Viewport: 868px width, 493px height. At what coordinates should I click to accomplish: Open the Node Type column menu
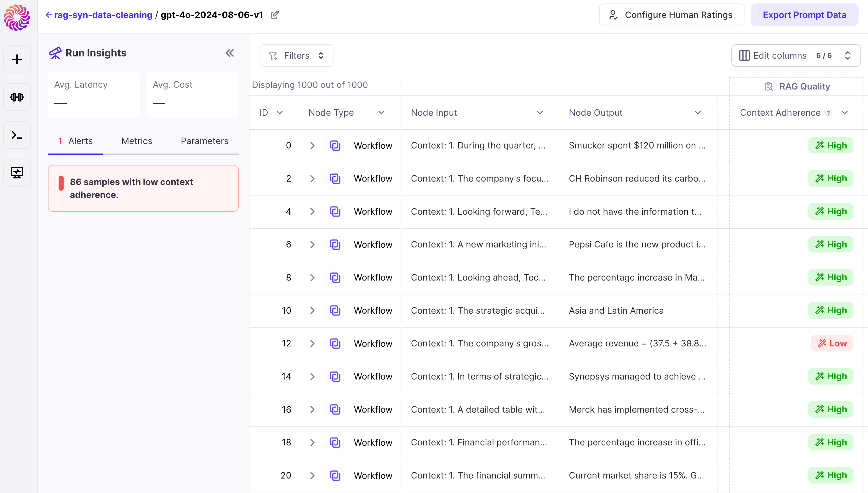click(x=381, y=113)
